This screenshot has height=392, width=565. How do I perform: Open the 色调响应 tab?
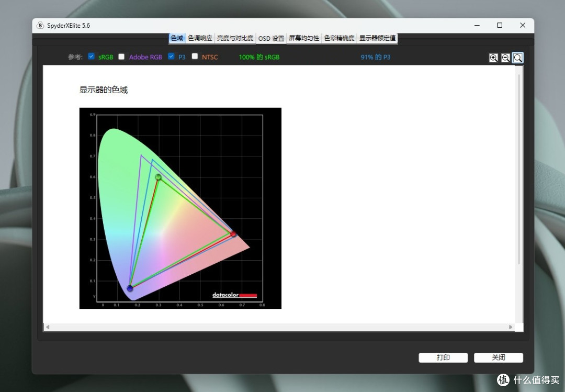tap(200, 38)
